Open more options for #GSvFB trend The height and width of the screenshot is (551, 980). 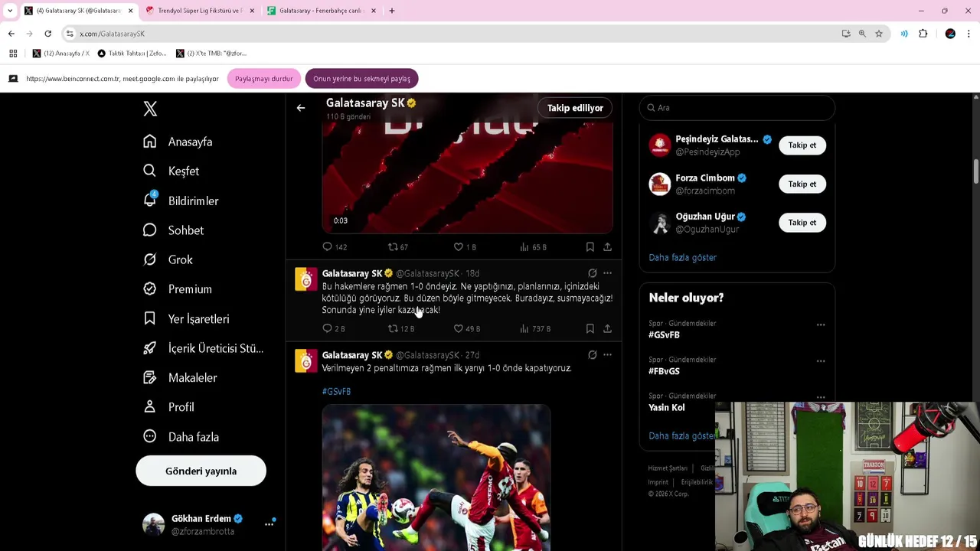click(821, 324)
